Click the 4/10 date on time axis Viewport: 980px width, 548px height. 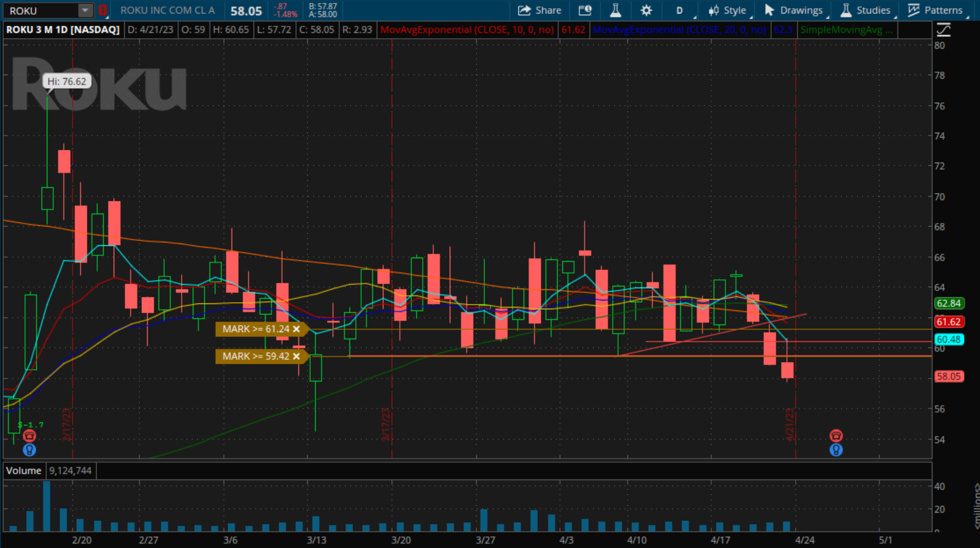(x=637, y=540)
